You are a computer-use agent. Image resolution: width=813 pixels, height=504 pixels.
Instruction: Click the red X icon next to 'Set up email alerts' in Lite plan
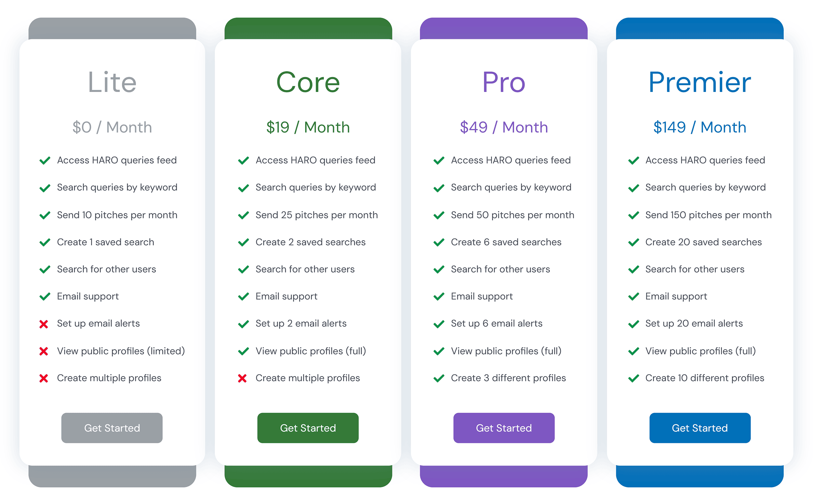45,323
